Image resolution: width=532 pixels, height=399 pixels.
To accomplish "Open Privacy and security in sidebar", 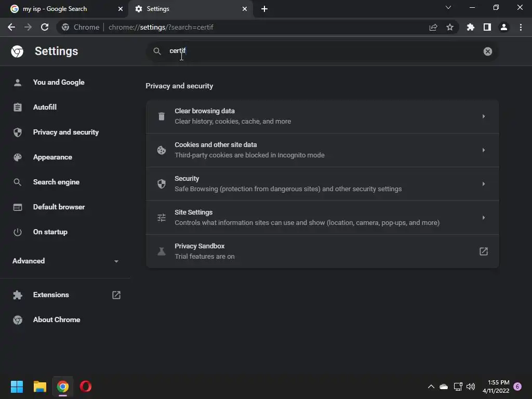I will pyautogui.click(x=65, y=132).
